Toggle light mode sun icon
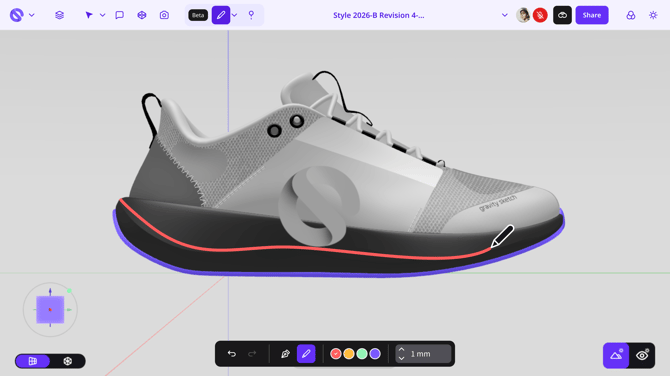Viewport: 670px width, 376px height. (x=653, y=15)
